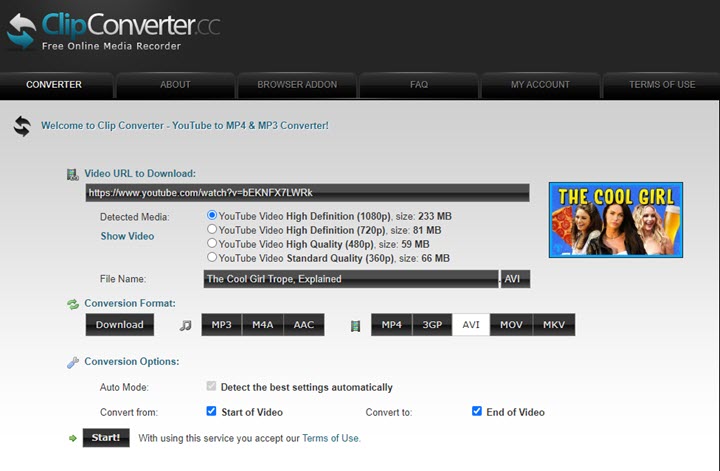Click the film icon next to Video URL

pyautogui.click(x=72, y=174)
